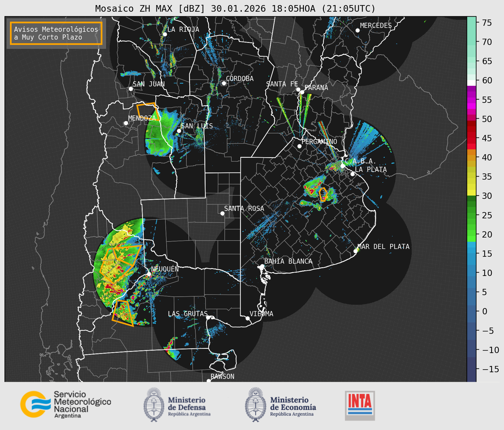Click the "(21:05UTC)" time in the title
Image resolution: width=504 pixels, height=430 pixels.
(348, 9)
